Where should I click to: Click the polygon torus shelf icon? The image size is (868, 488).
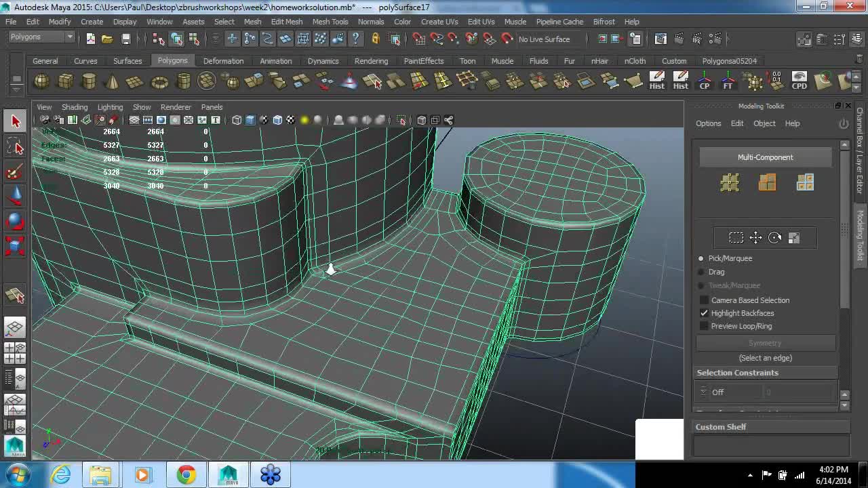tap(159, 83)
